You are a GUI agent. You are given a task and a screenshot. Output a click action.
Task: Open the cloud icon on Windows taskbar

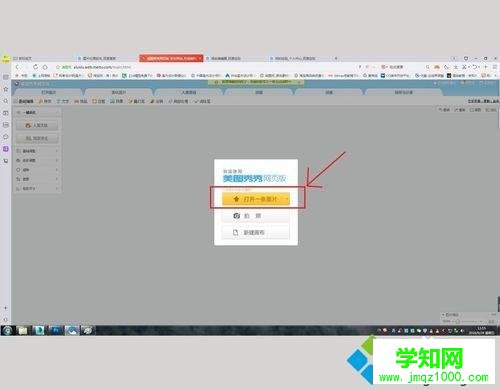click(x=72, y=330)
